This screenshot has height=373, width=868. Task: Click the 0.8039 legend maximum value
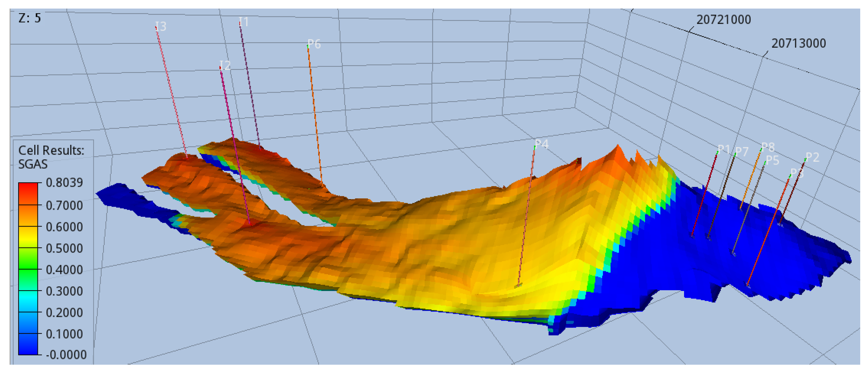coord(64,183)
